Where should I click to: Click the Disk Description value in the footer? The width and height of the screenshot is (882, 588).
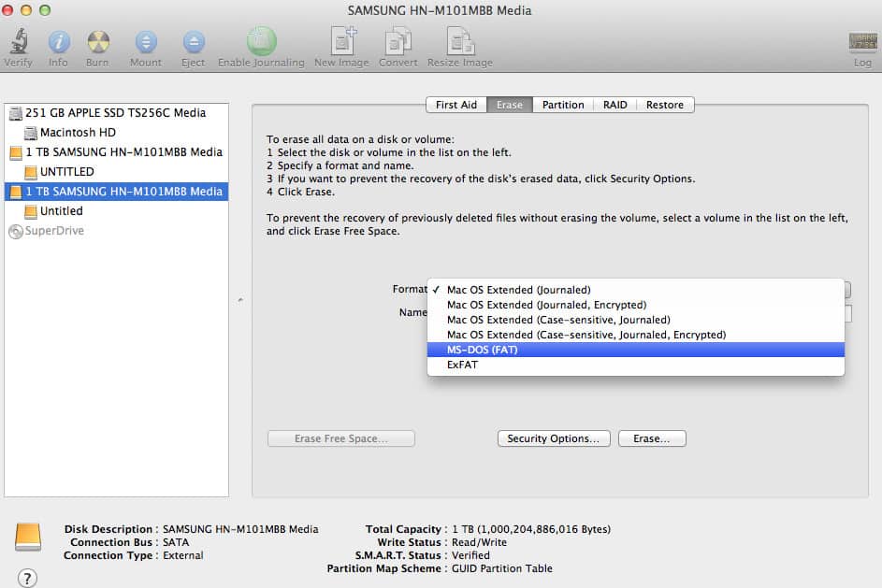(x=240, y=529)
